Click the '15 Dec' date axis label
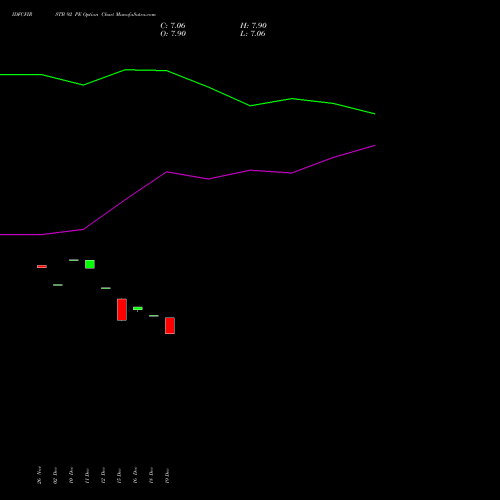Screen dimensions: 500x500 (119, 475)
